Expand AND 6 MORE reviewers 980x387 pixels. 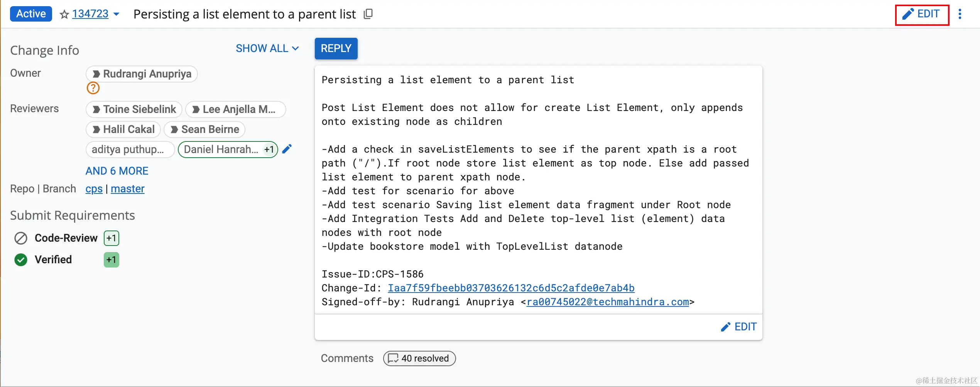(x=117, y=171)
